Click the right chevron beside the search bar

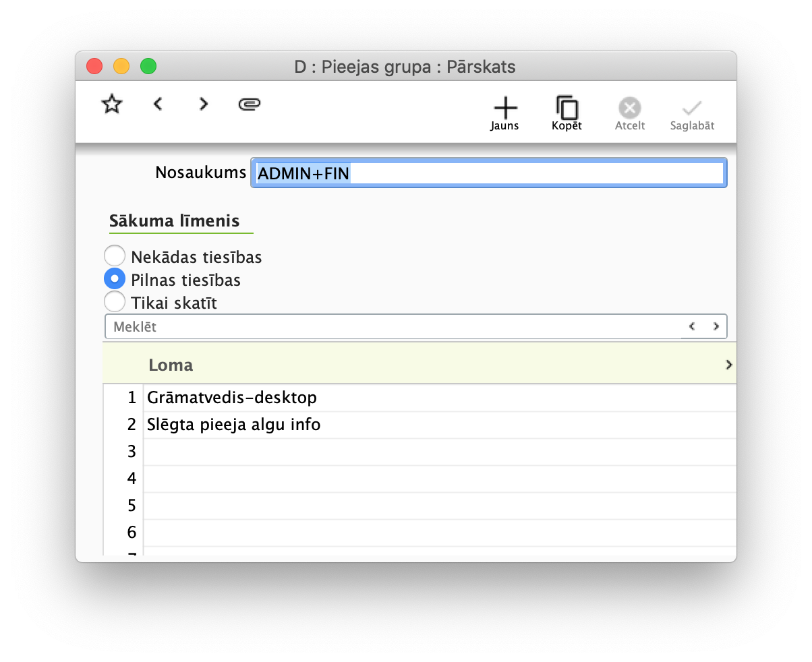tap(716, 326)
